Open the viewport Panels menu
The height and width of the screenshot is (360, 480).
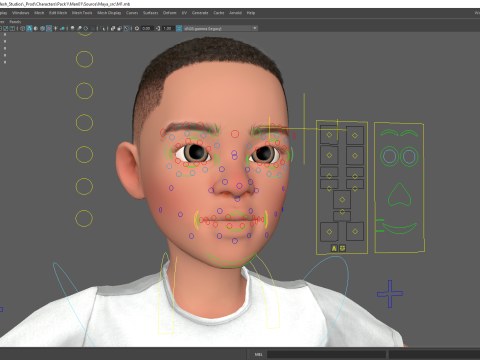[15, 22]
